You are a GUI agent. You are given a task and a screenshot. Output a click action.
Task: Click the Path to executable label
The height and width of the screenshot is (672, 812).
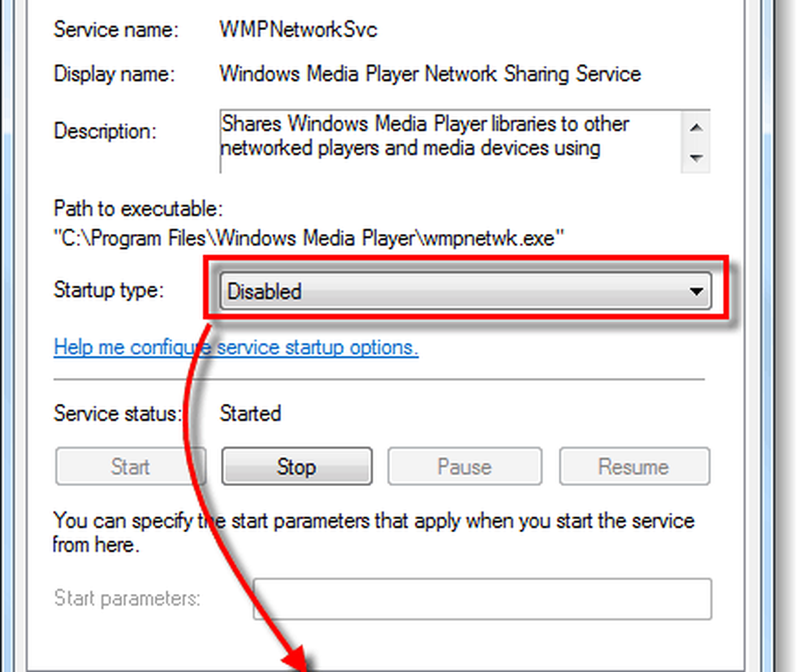[137, 209]
